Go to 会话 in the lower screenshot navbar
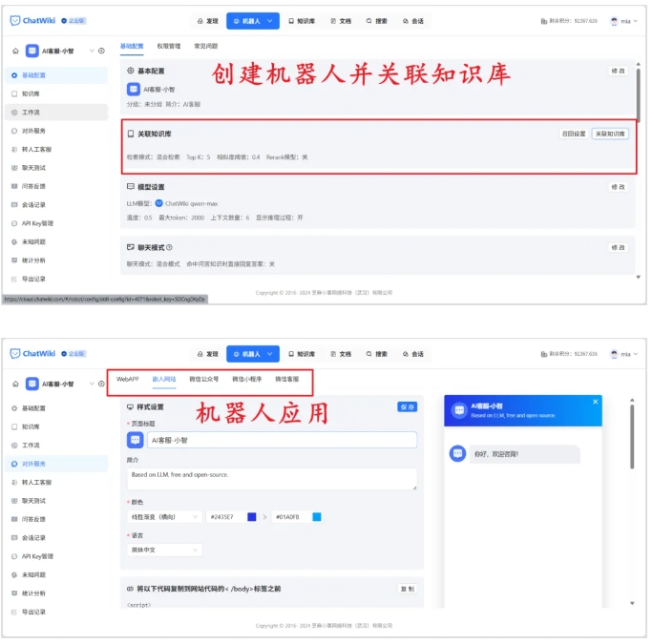This screenshot has height=644, width=653. pos(413,354)
